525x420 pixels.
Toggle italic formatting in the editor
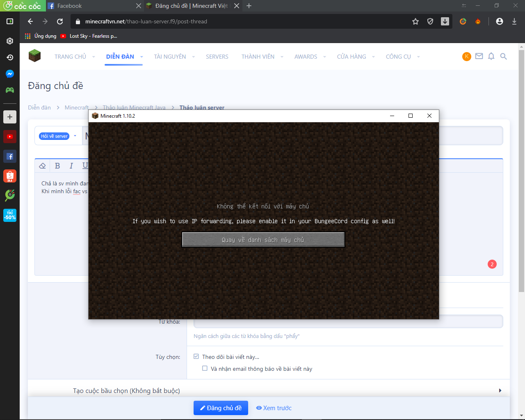point(71,166)
